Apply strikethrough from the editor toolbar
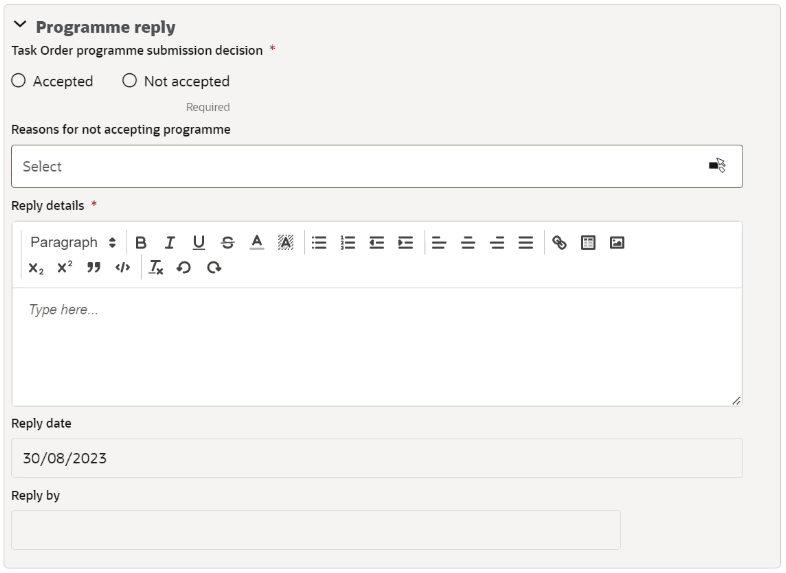Screen dimensions: 786x573 coord(228,243)
